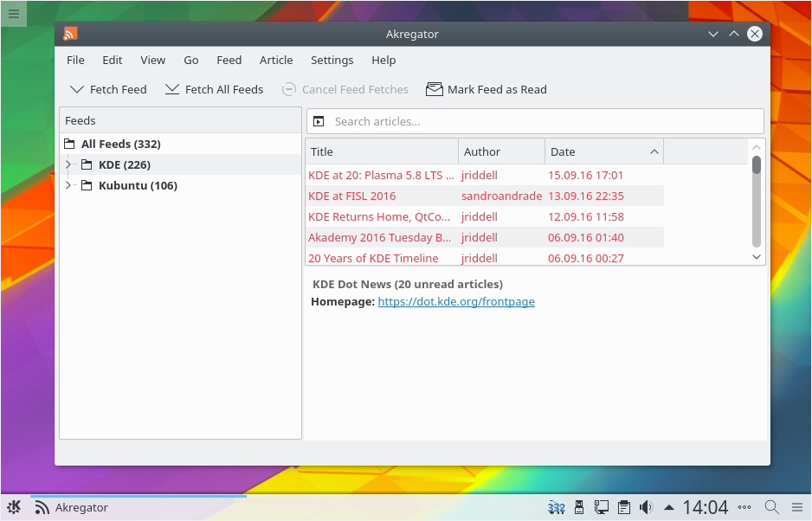Click the removable device notifier tray icon
This screenshot has height=521, width=812.
[580, 507]
